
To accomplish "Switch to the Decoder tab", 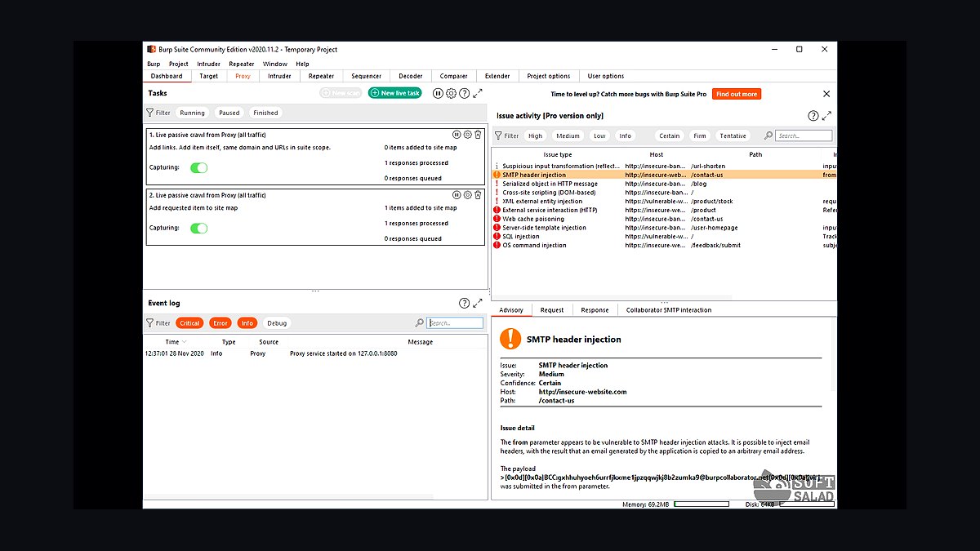I will (x=411, y=76).
